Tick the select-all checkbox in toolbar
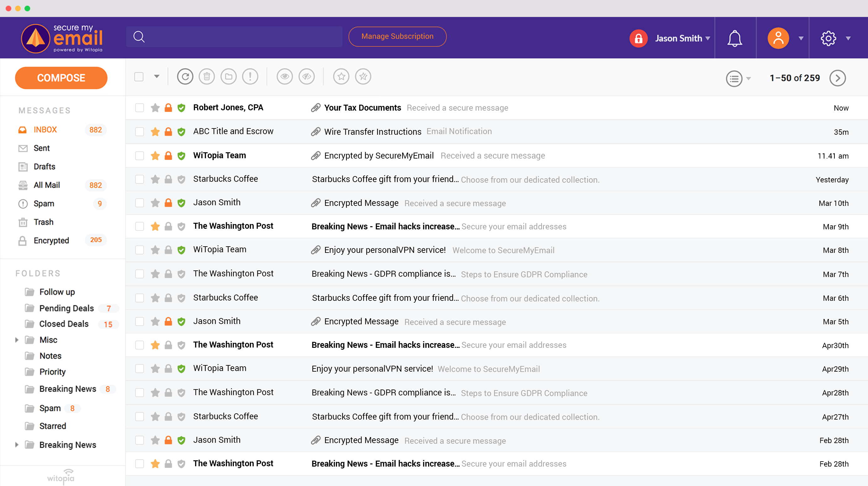Image resolution: width=868 pixels, height=486 pixels. 139,77
